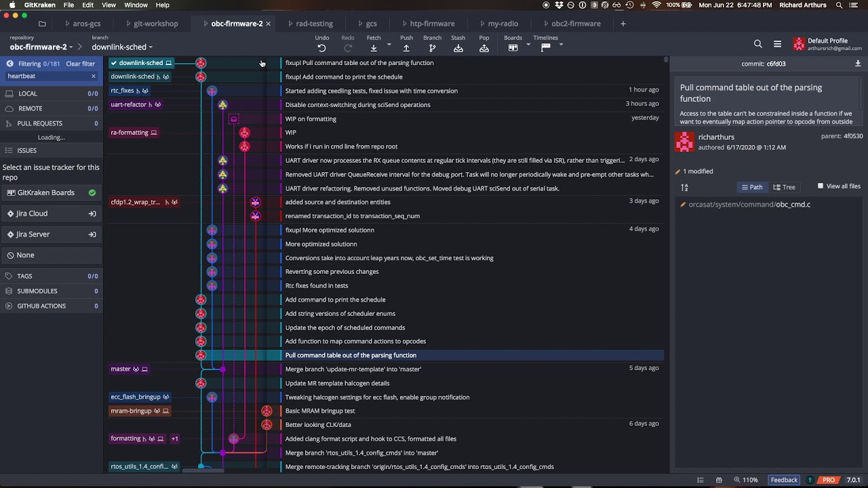Image resolution: width=868 pixels, height=488 pixels.
Task: Click the list icon in status bar
Action: [x=700, y=480]
